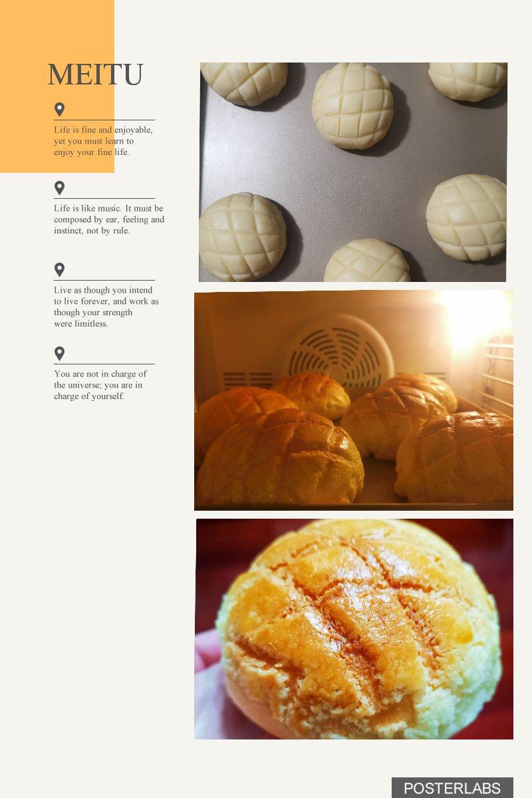Click the location pin above 'Life is fine'
This screenshot has width=532, height=798.
point(59,110)
